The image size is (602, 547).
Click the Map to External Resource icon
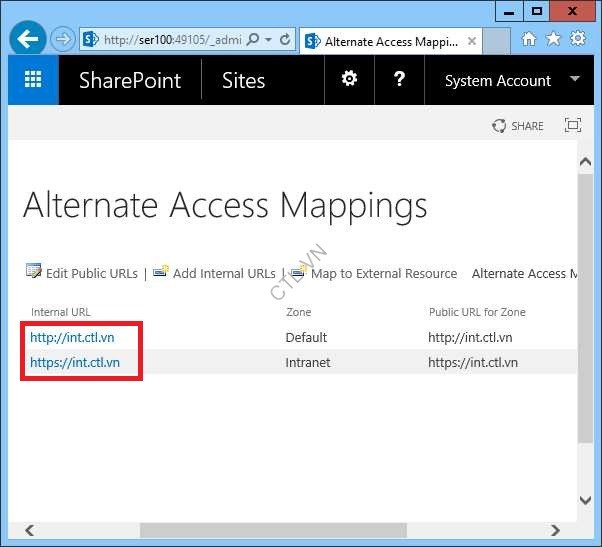pyautogui.click(x=298, y=271)
